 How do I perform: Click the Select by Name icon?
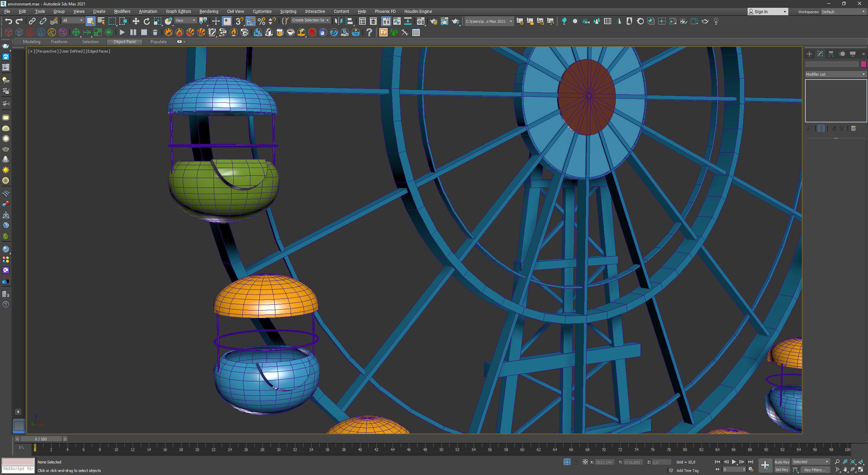click(x=101, y=21)
